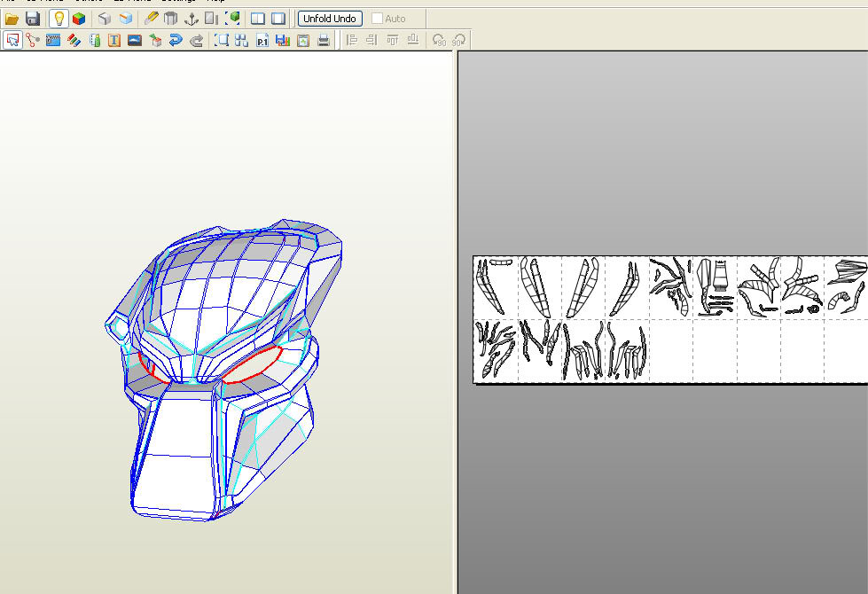The height and width of the screenshot is (594, 868).
Task: Toggle the lightbulb lighting button
Action: (x=59, y=19)
